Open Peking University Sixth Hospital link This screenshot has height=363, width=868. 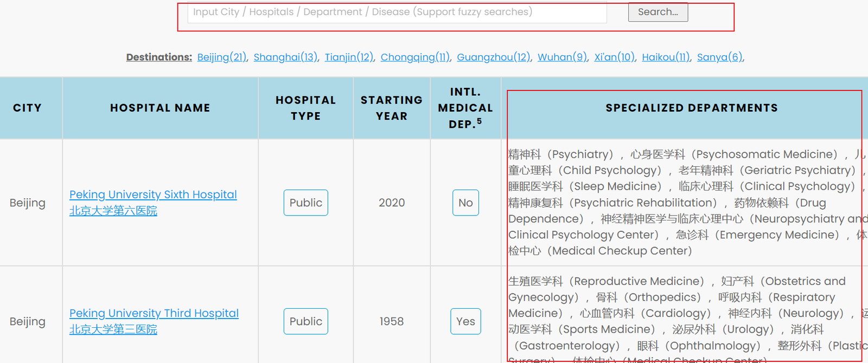click(153, 195)
